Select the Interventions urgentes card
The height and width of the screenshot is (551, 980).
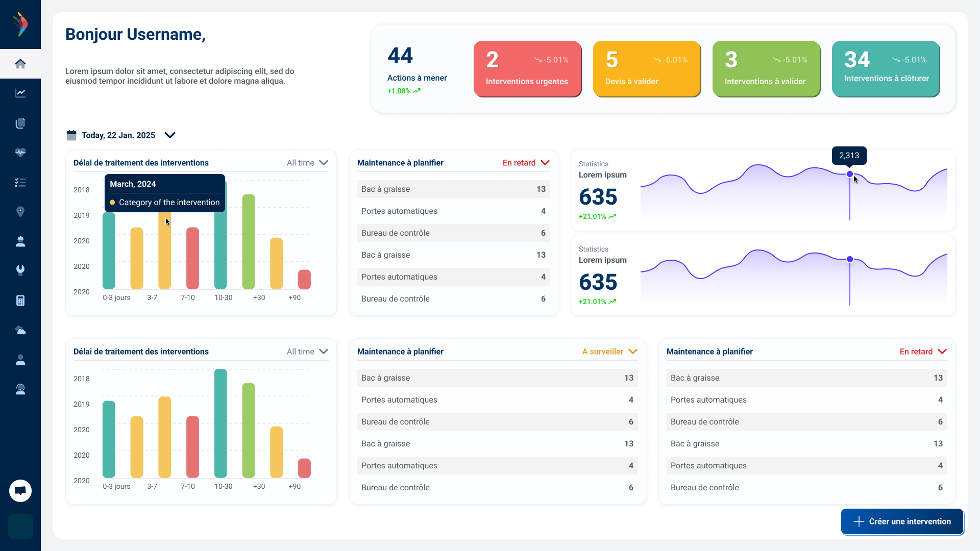tap(527, 68)
